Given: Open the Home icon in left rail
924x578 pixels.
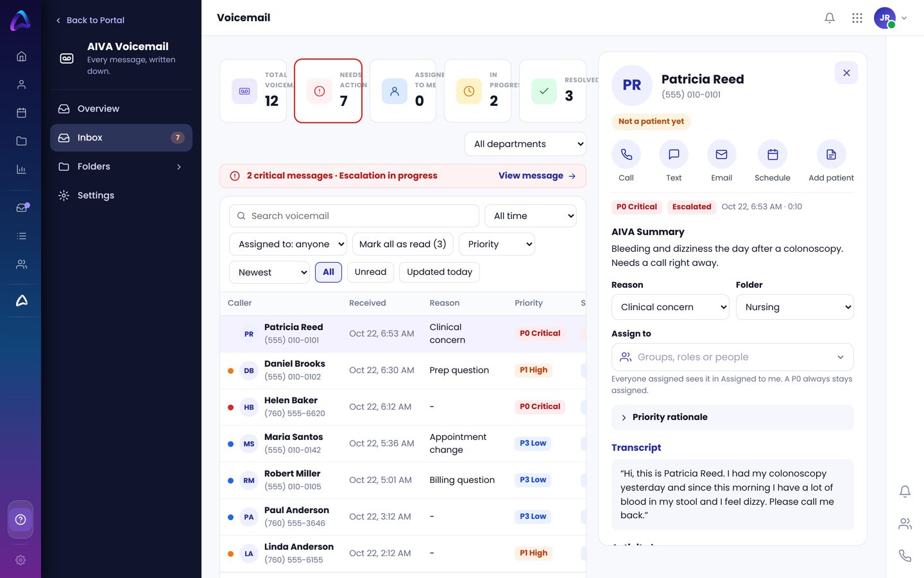Looking at the screenshot, I should 21,57.
